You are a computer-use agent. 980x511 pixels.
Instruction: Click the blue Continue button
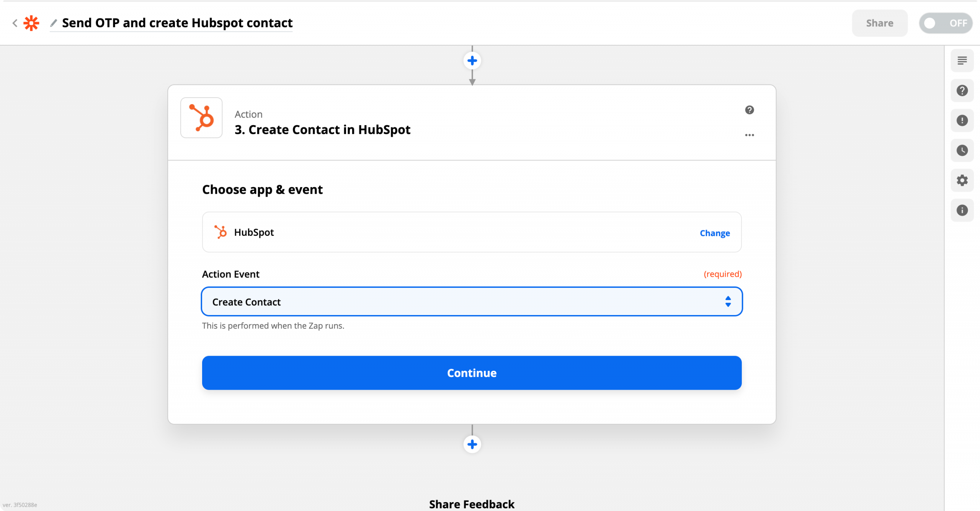pos(472,373)
